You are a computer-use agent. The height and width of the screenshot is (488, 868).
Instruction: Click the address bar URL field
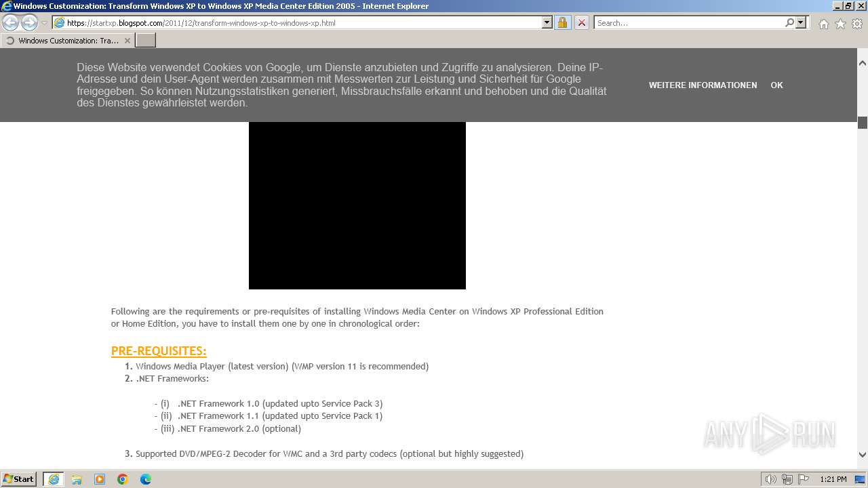(x=297, y=23)
